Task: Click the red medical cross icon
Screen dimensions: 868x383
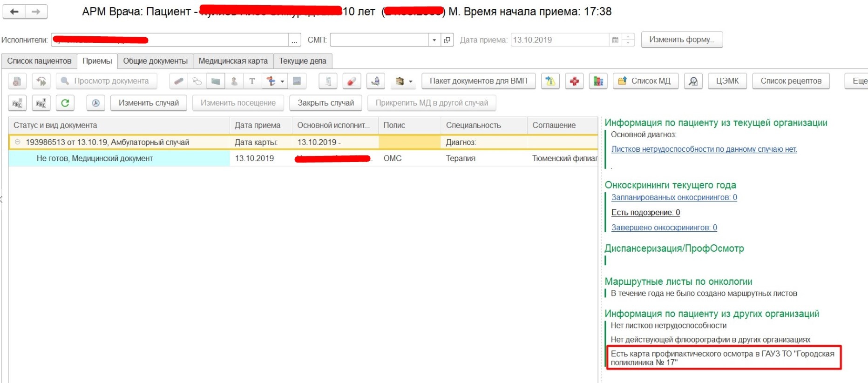Action: click(x=574, y=81)
